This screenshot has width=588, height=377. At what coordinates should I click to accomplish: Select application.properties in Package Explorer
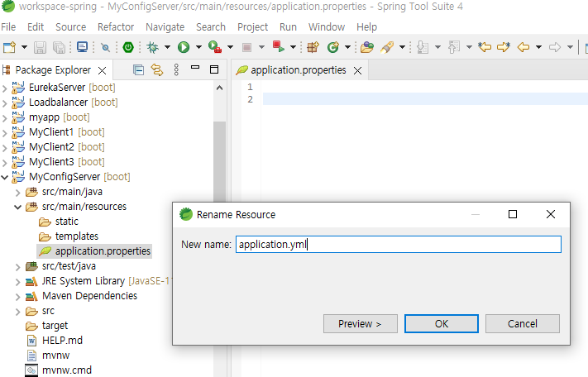[x=94, y=251]
